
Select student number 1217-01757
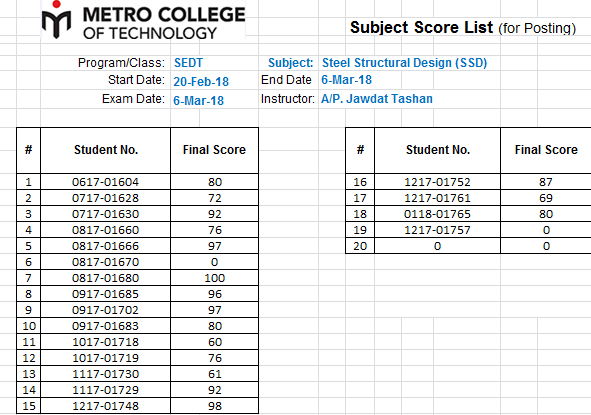(x=438, y=230)
